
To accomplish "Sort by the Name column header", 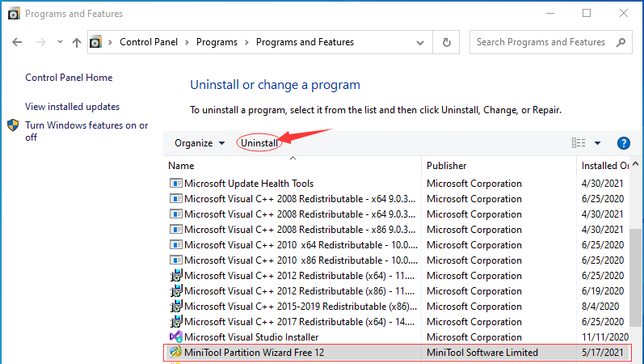I will (x=293, y=165).
